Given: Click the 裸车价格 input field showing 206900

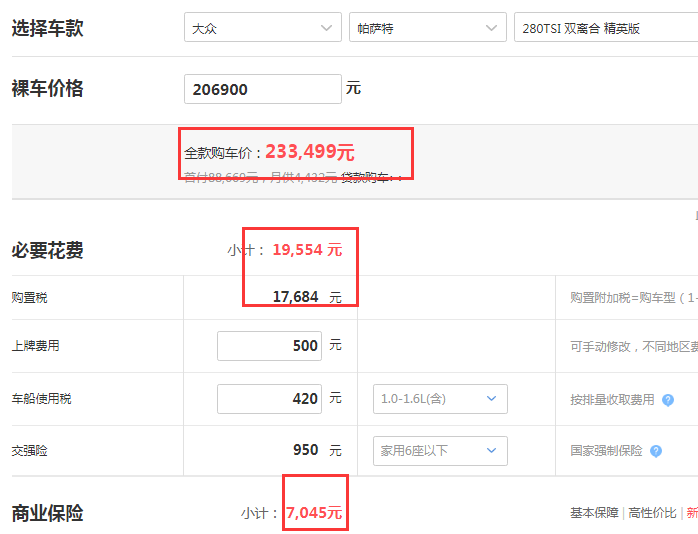Looking at the screenshot, I should tap(263, 89).
